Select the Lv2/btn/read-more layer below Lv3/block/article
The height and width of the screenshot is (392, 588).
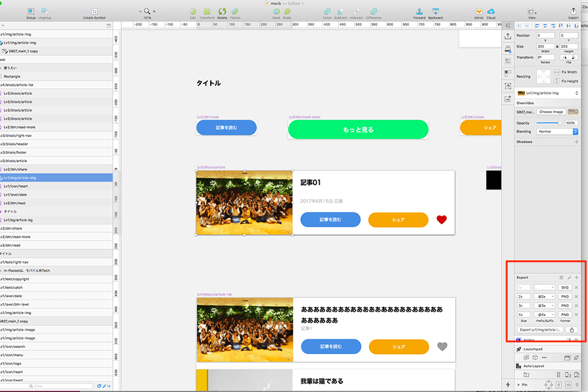[x=56, y=127]
